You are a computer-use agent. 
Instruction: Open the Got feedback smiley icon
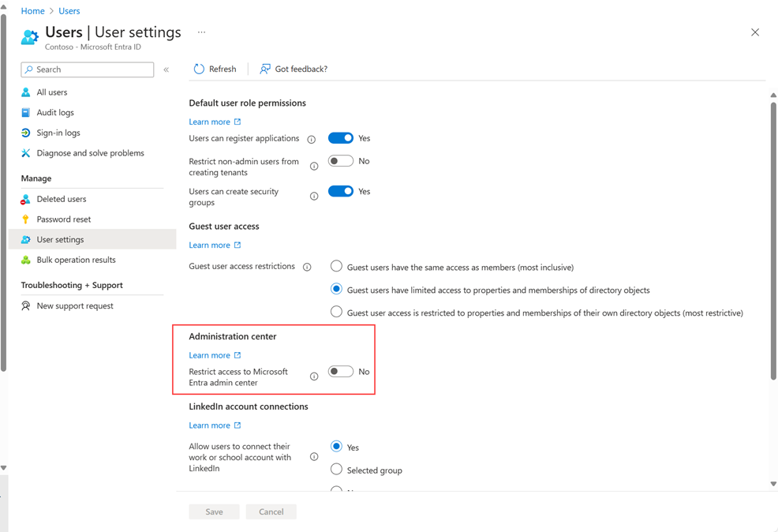point(264,69)
